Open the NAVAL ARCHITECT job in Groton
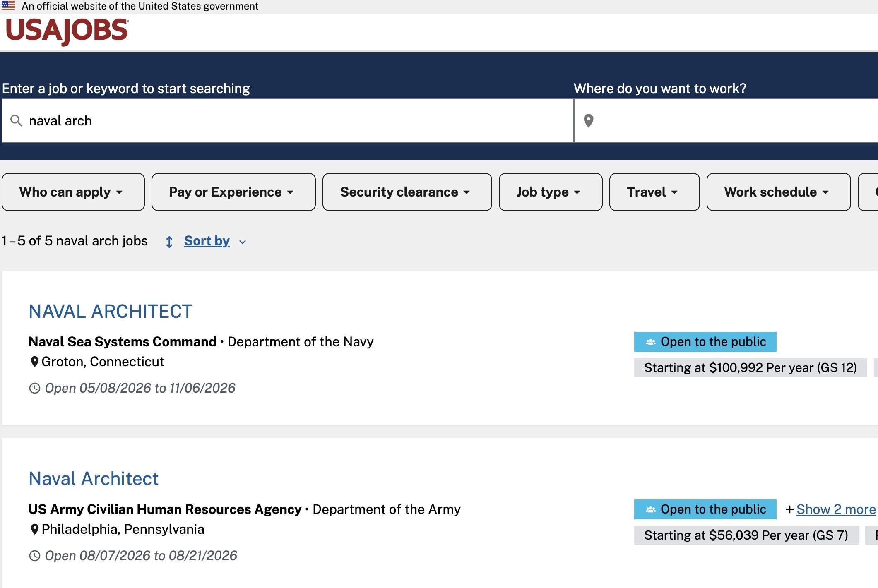 pos(111,311)
